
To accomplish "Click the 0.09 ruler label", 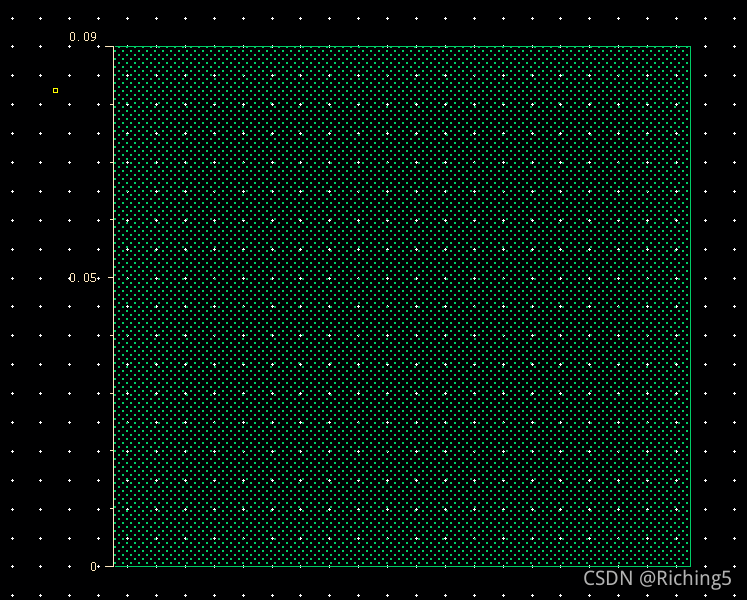I will tap(83, 37).
